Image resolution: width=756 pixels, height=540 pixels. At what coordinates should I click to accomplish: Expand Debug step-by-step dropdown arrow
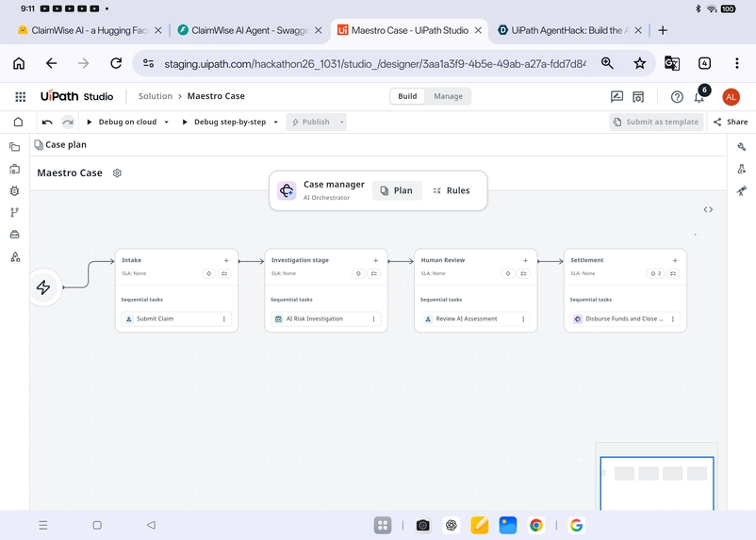coord(276,123)
